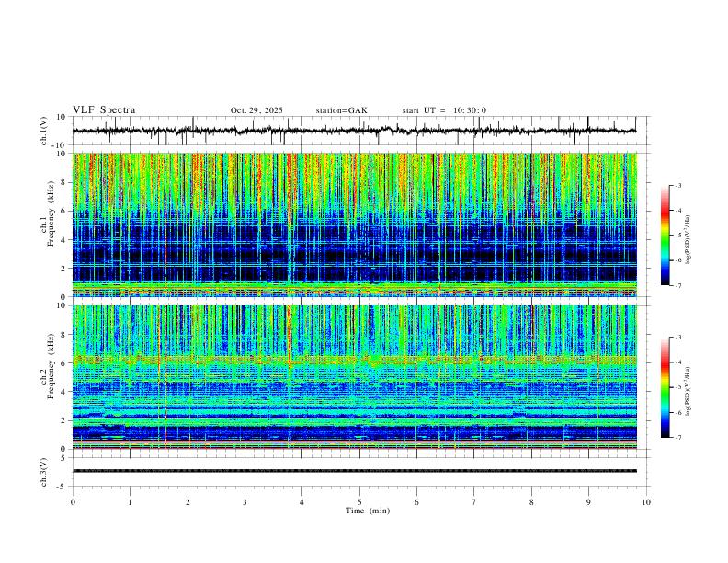Click the ch.1 "log(PSD)(V²/Hz)" color bar title
The height and width of the screenshot is (563, 728).
point(688,239)
